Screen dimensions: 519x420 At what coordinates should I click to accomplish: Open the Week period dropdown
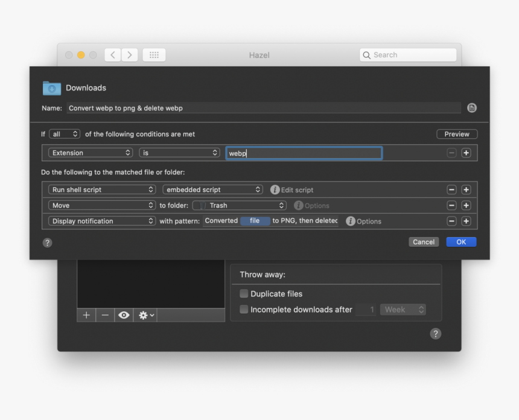tap(403, 310)
